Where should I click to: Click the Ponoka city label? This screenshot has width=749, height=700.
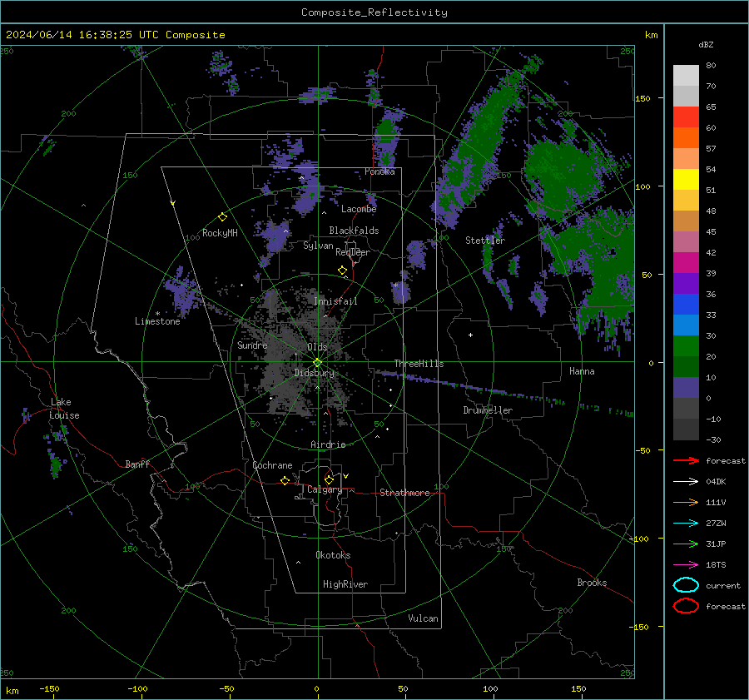[379, 171]
